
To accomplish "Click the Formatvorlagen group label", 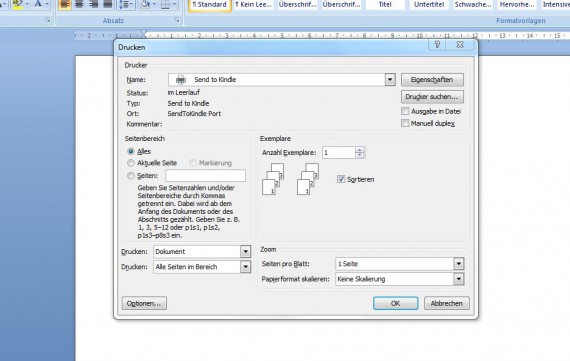I will (521, 21).
